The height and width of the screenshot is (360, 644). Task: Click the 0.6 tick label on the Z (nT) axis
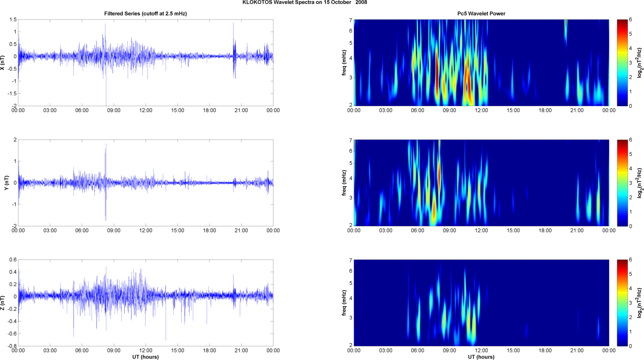13,260
